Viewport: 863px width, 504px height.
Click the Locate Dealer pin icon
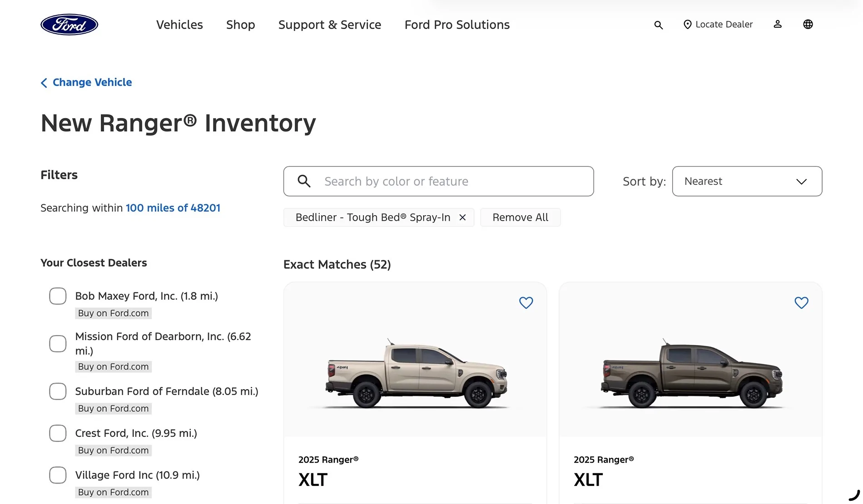[x=688, y=25]
